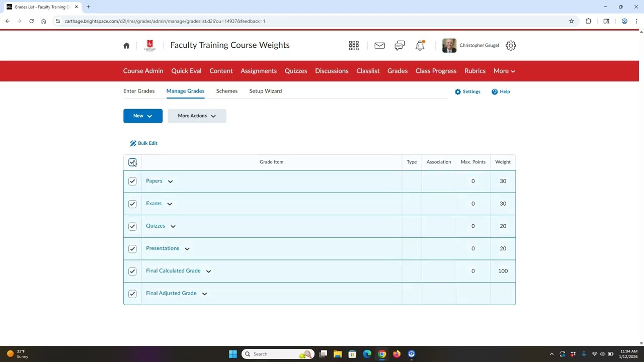644x362 pixels.
Task: Uncheck the Presentations category checkbox
Action: pos(132,248)
